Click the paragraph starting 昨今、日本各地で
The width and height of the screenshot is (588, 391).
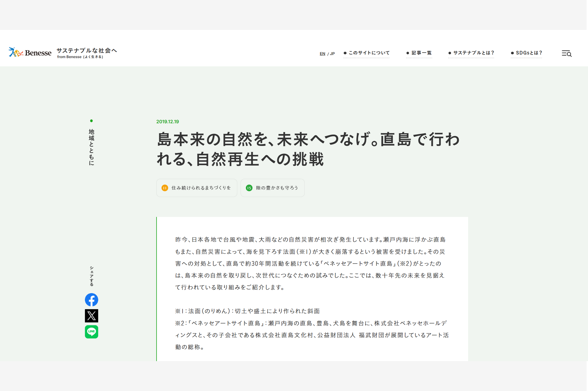[310, 263]
